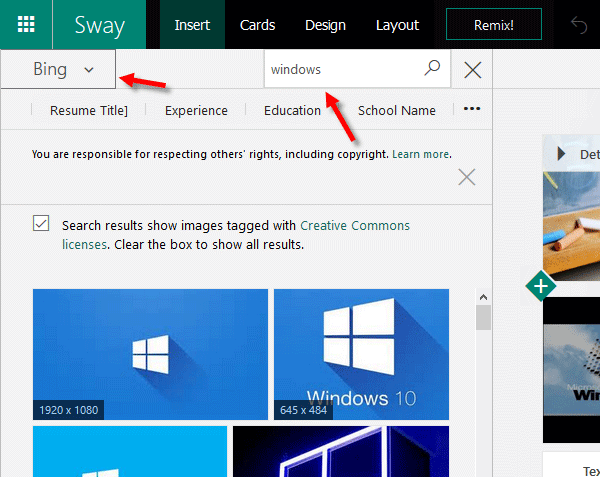Select the light blue Windows logo image
The height and width of the screenshot is (477, 600).
tap(130, 451)
